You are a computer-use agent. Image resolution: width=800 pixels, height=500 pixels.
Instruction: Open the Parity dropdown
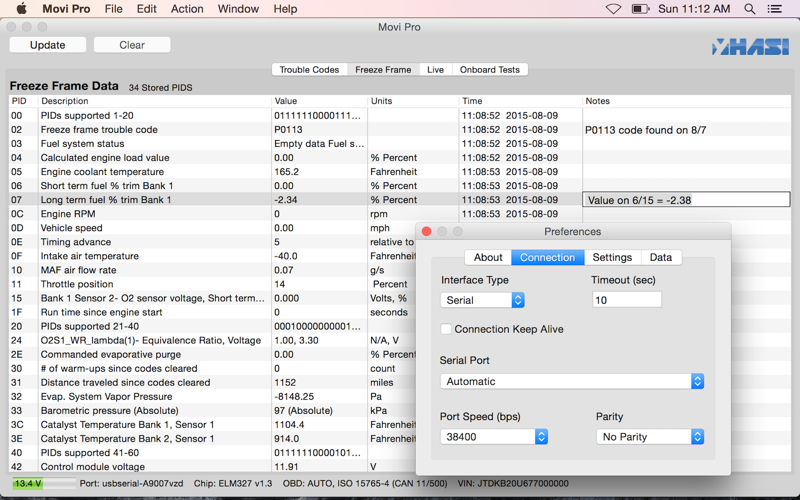click(650, 437)
